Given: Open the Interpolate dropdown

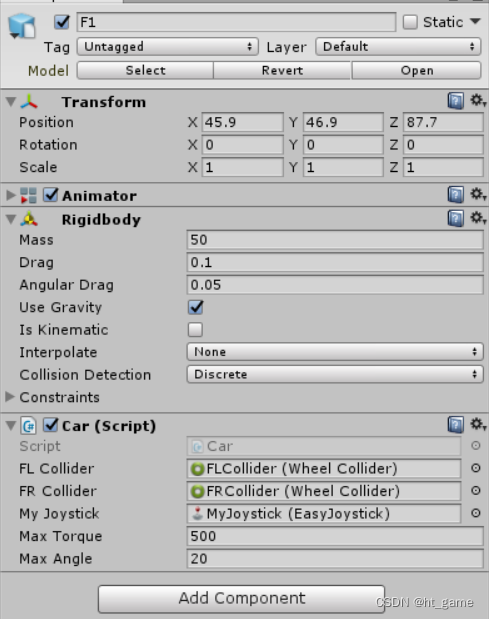Looking at the screenshot, I should (335, 352).
